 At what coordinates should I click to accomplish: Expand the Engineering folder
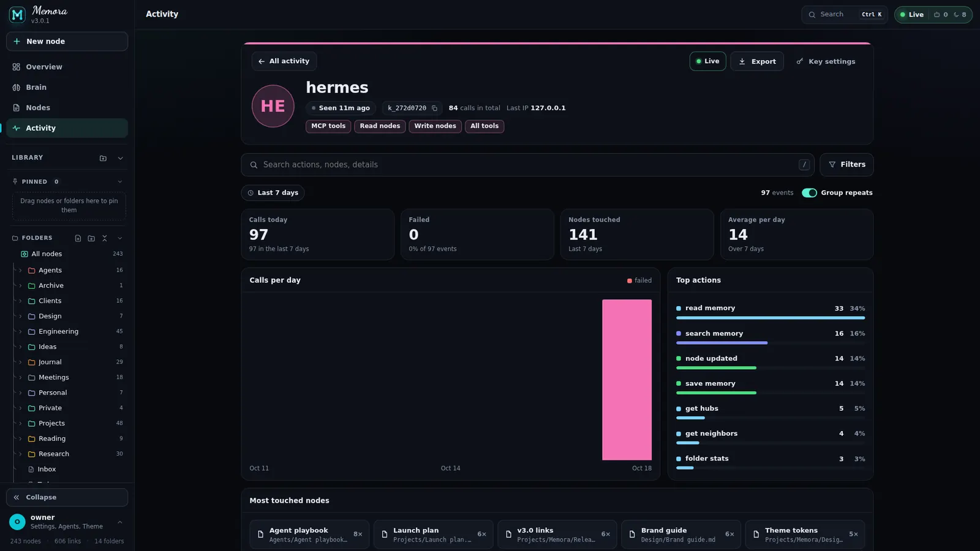[x=20, y=331]
